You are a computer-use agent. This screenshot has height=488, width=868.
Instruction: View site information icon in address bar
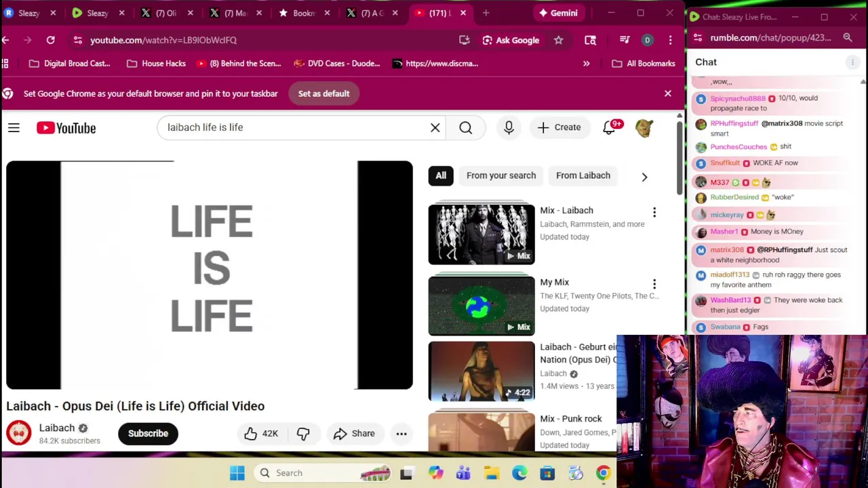click(77, 40)
